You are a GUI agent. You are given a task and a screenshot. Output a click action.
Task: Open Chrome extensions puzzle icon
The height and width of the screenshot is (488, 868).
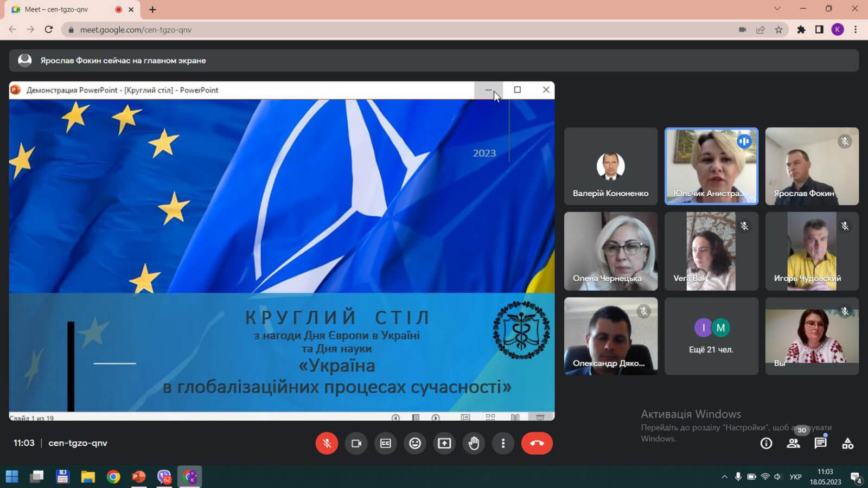(x=801, y=30)
